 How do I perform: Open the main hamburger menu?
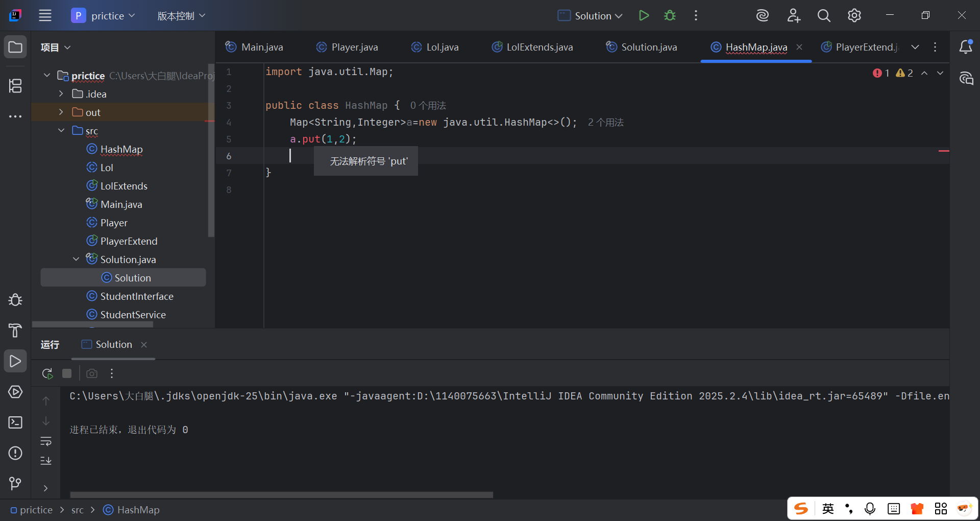[45, 15]
